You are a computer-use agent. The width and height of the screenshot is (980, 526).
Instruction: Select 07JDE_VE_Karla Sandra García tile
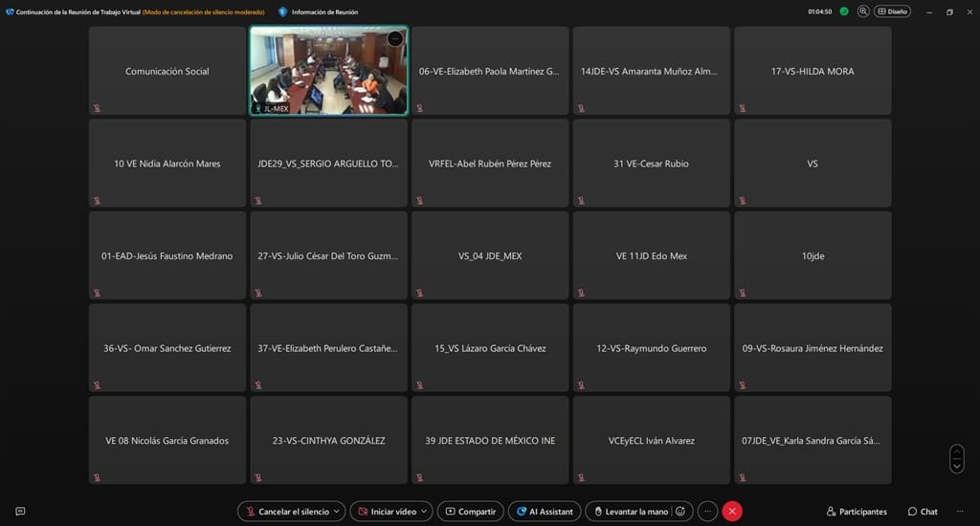tap(813, 441)
